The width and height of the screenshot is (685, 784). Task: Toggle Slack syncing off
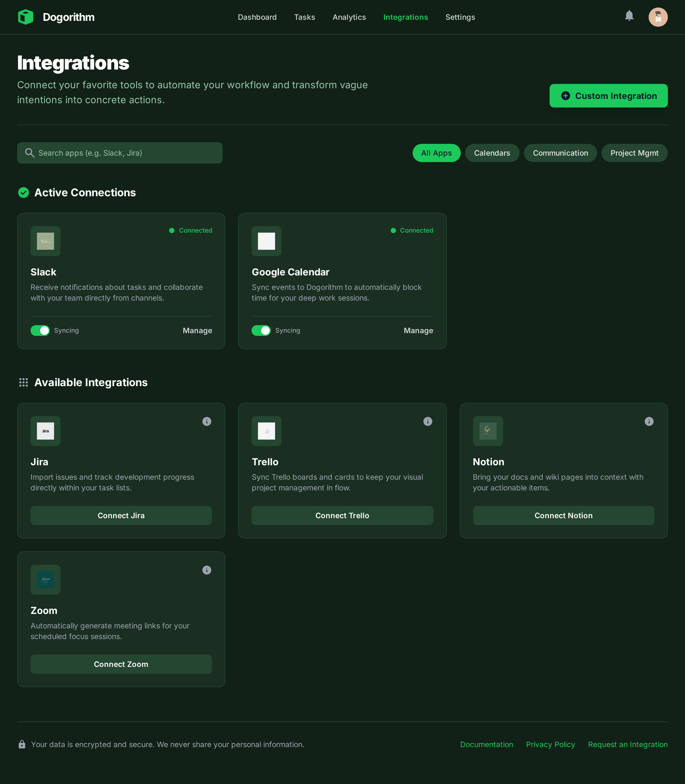(x=40, y=330)
